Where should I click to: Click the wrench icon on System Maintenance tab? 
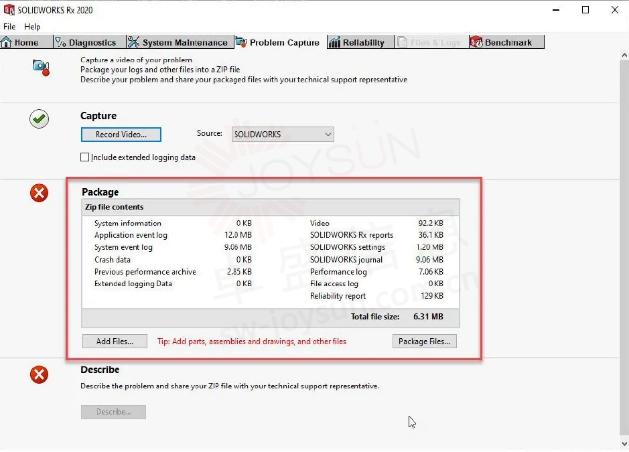coord(134,42)
